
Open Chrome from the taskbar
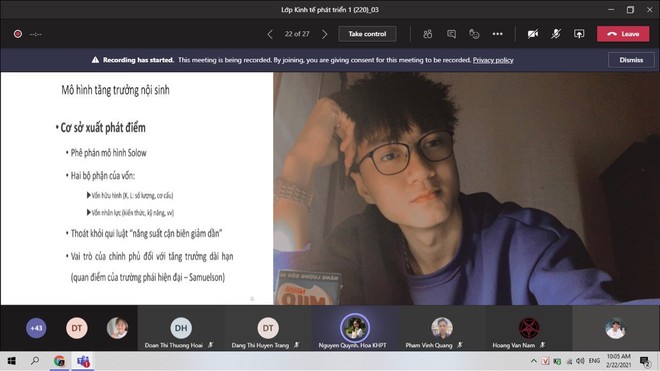(x=59, y=361)
